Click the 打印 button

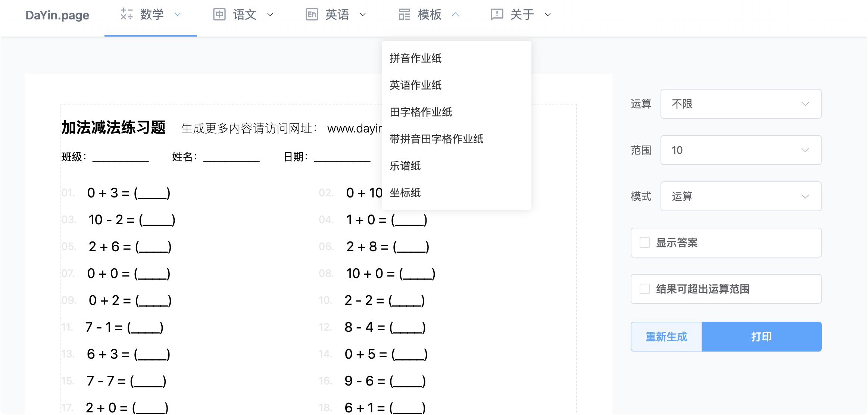coord(762,337)
